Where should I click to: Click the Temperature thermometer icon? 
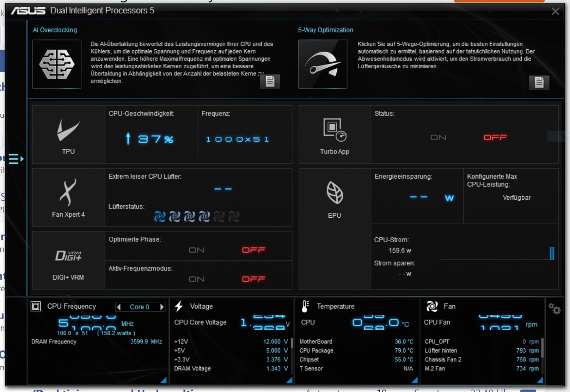(x=305, y=306)
